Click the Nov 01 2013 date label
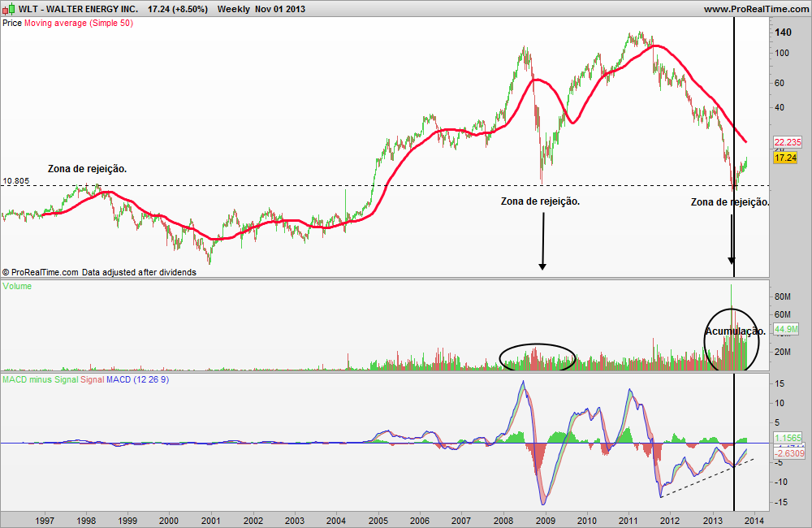Image resolution: width=812 pixels, height=528 pixels. pyautogui.click(x=280, y=9)
